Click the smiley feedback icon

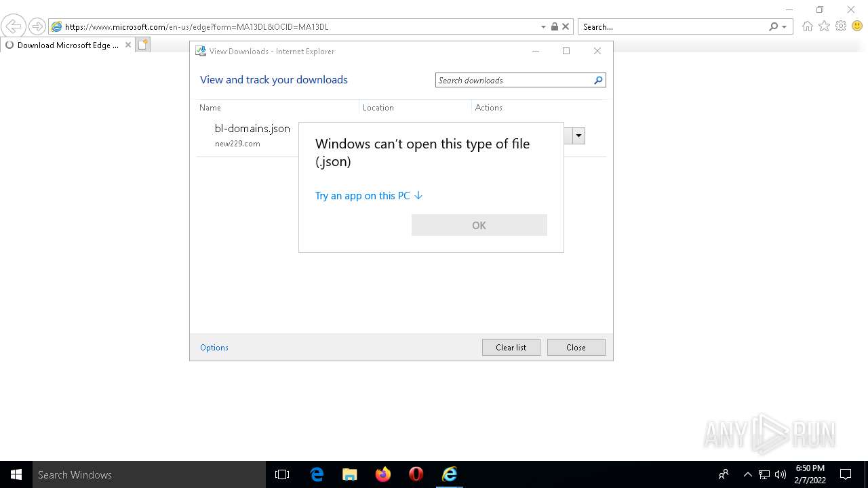(x=857, y=26)
